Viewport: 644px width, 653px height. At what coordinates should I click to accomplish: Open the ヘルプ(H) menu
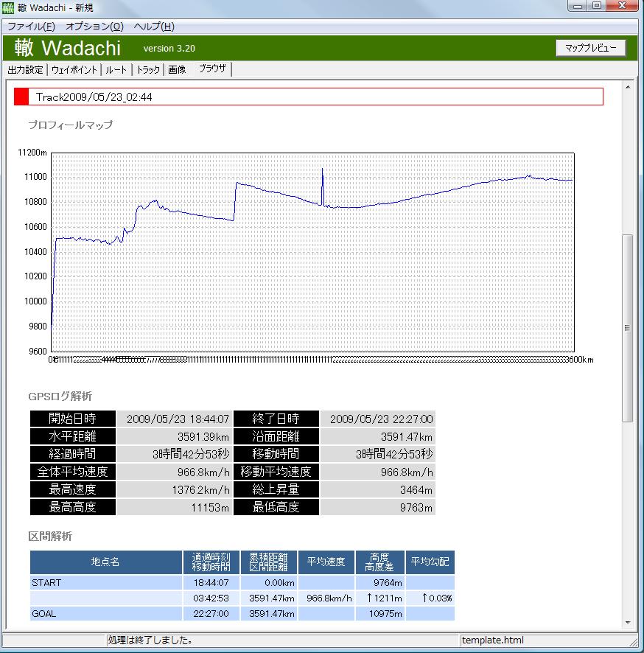154,27
